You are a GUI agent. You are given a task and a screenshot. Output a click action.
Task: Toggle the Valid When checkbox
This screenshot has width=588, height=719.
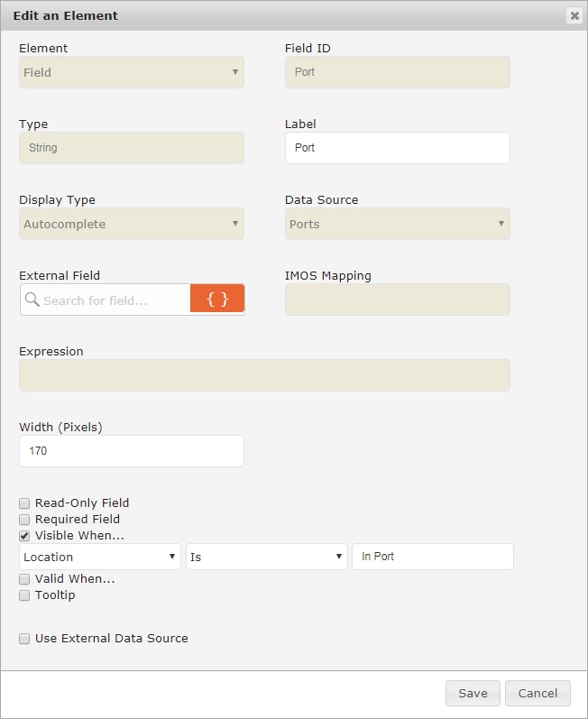click(25, 579)
